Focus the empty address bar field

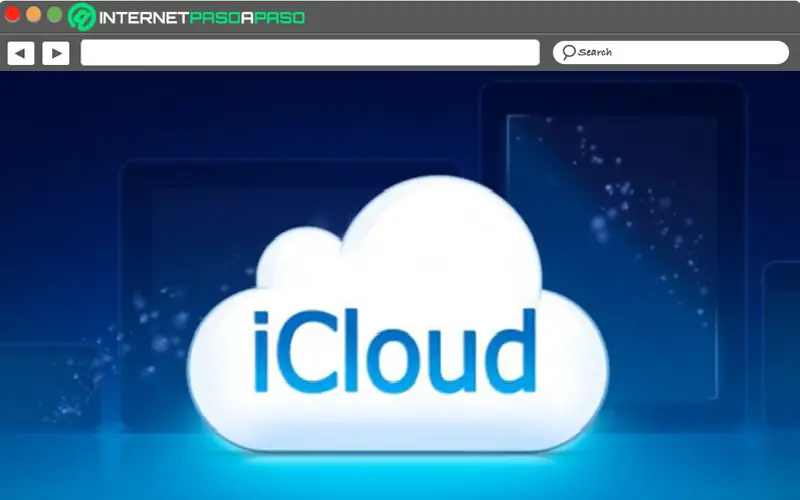click(310, 53)
